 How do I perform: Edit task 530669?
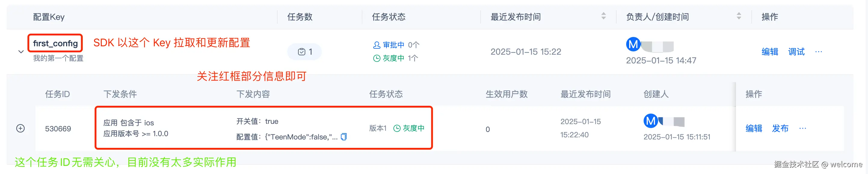pyautogui.click(x=753, y=128)
